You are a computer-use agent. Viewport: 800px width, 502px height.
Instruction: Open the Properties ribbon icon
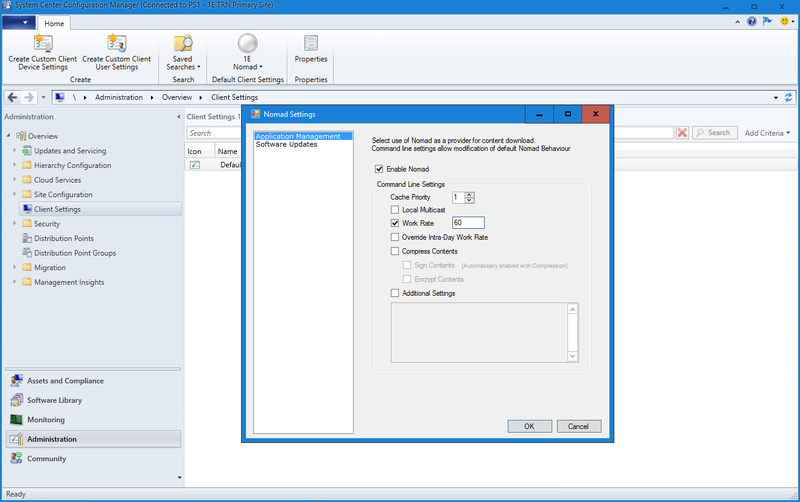pos(311,43)
